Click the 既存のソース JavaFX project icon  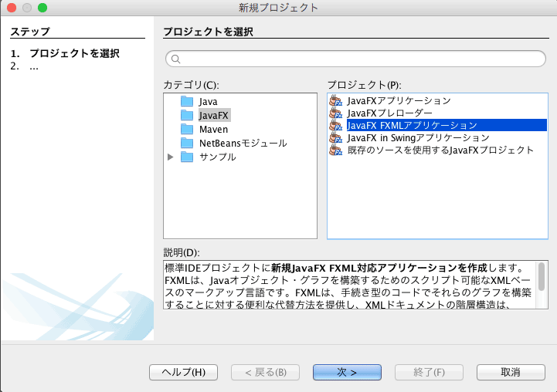[x=336, y=150]
